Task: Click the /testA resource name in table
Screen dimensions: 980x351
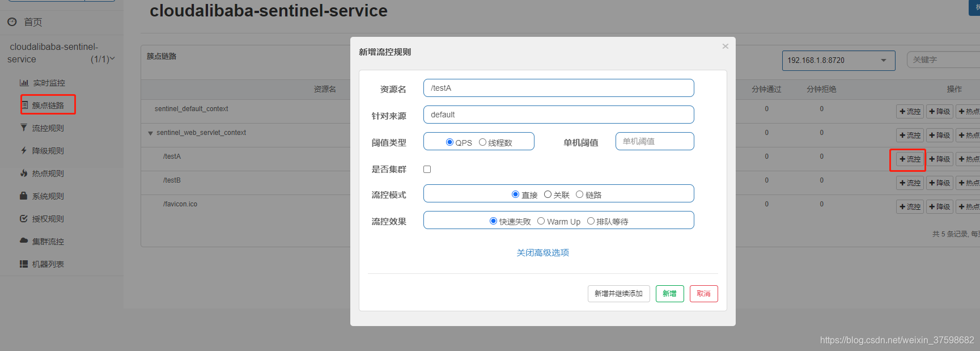Action: [x=172, y=157]
